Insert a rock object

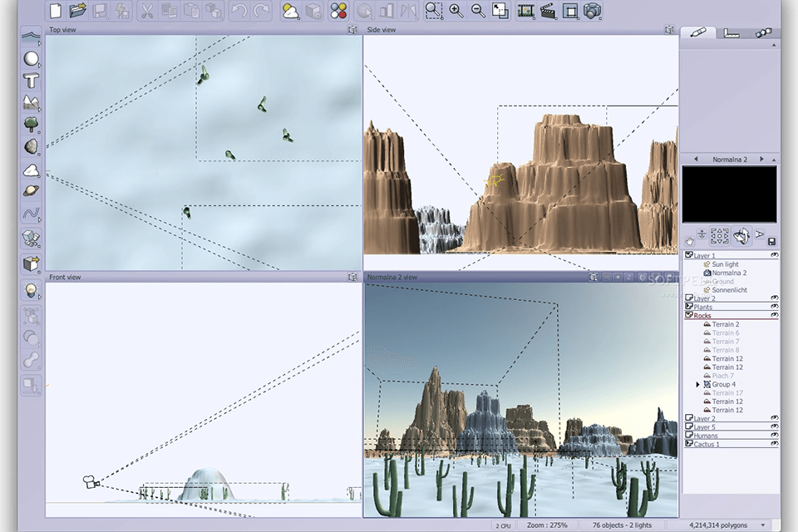(x=31, y=146)
